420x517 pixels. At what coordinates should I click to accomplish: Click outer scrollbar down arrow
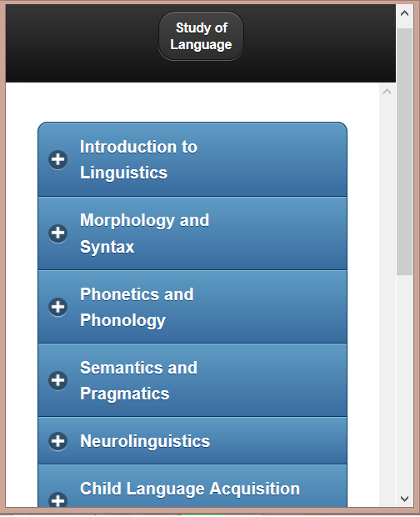[404, 499]
